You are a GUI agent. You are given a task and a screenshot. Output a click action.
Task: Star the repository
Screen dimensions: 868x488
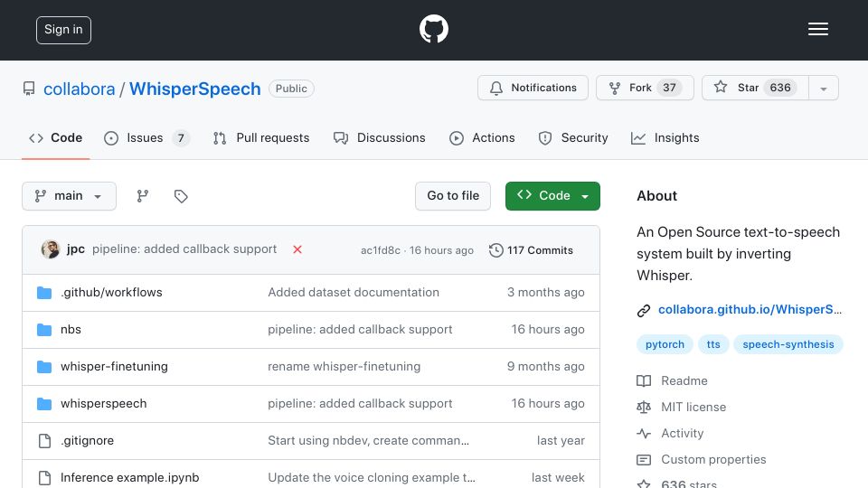click(x=755, y=88)
